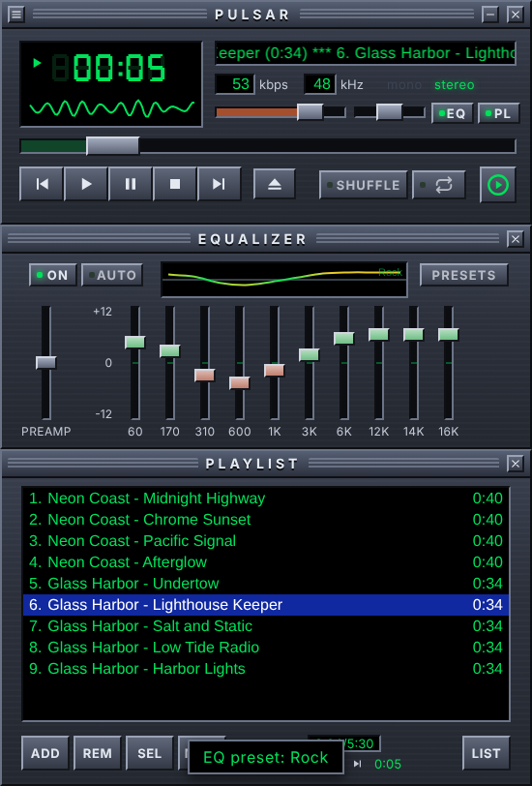
Task: Click the 3K band slider handle
Action: click(x=310, y=355)
